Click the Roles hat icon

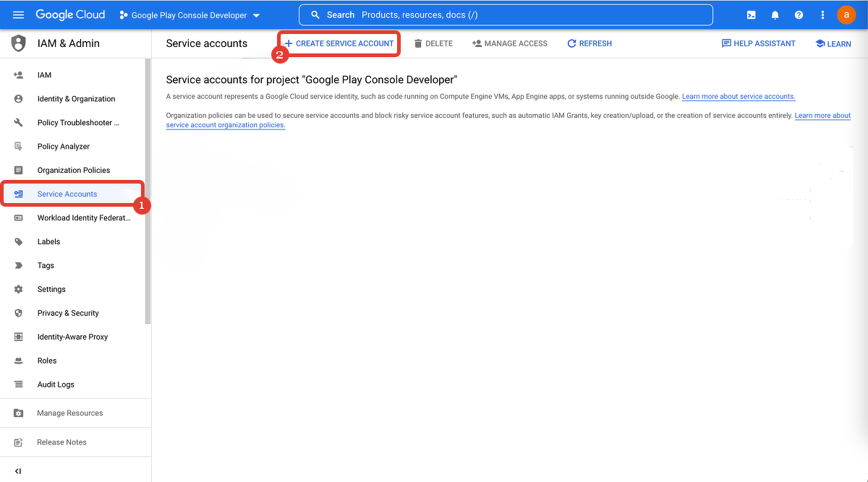[19, 361]
